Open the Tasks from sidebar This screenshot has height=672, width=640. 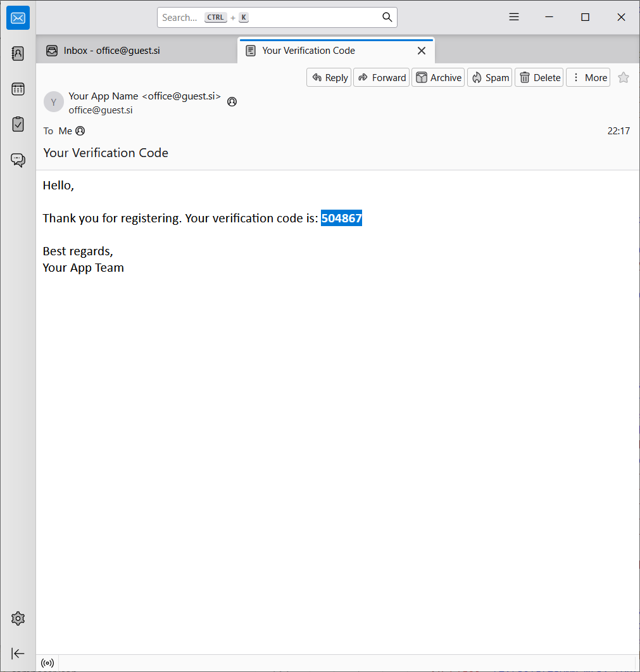coord(18,124)
